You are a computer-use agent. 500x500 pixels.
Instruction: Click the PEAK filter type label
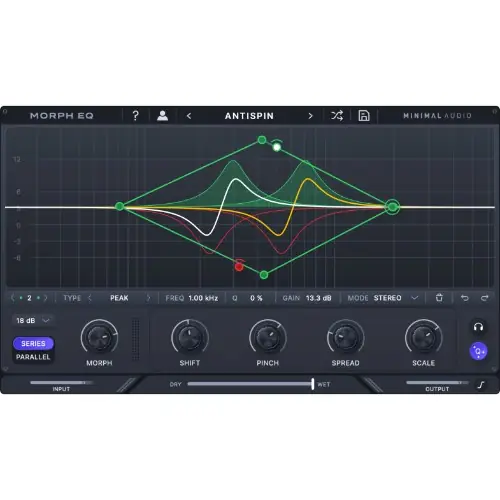[119, 298]
